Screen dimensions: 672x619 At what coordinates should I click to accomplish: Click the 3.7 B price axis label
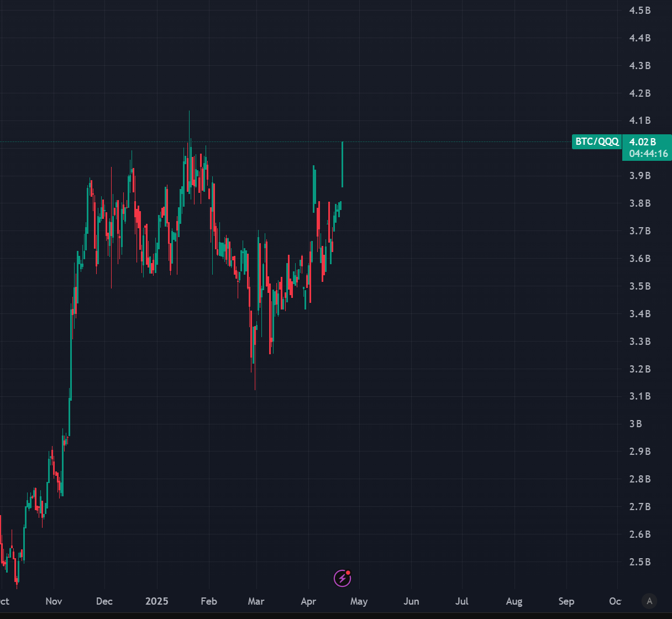pyautogui.click(x=640, y=230)
